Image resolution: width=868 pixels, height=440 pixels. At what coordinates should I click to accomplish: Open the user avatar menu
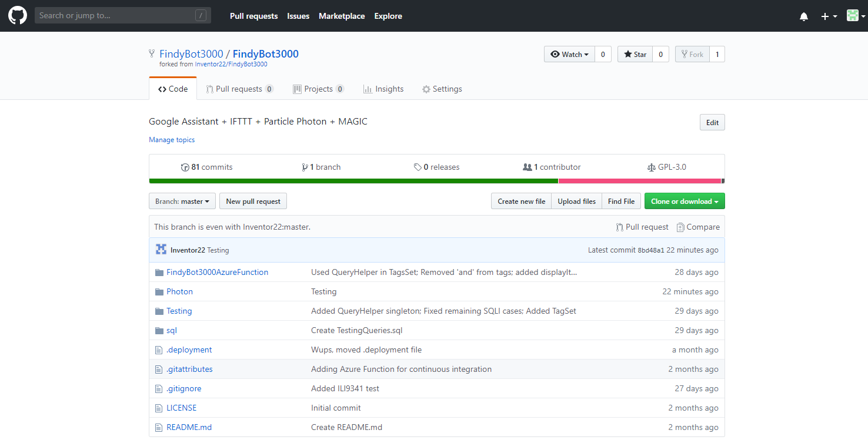pos(856,16)
